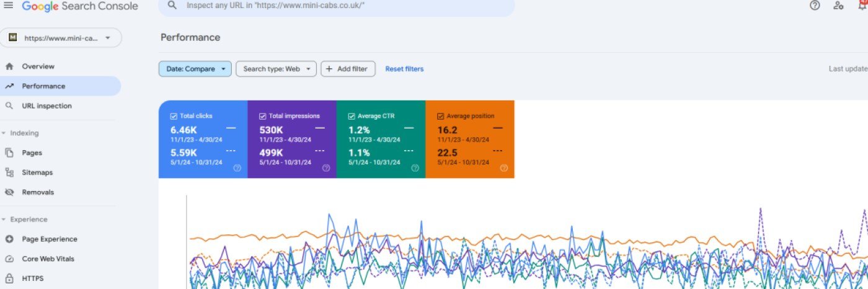Click the Sitemaps tree icon

coord(9,172)
